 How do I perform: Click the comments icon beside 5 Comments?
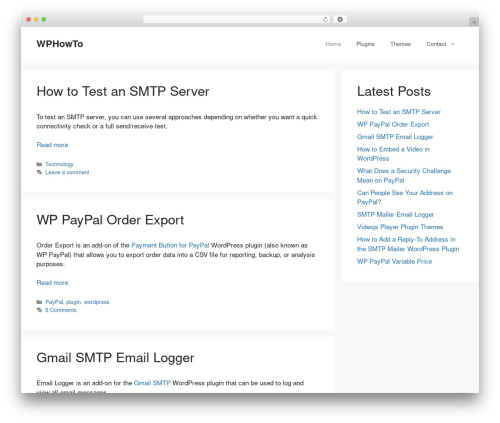tap(39, 310)
